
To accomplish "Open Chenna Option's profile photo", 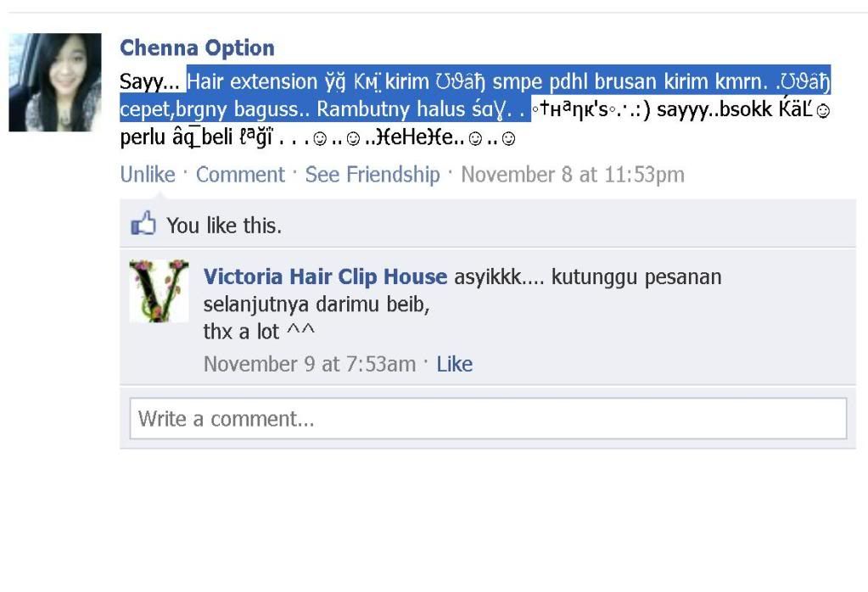I will click(55, 82).
